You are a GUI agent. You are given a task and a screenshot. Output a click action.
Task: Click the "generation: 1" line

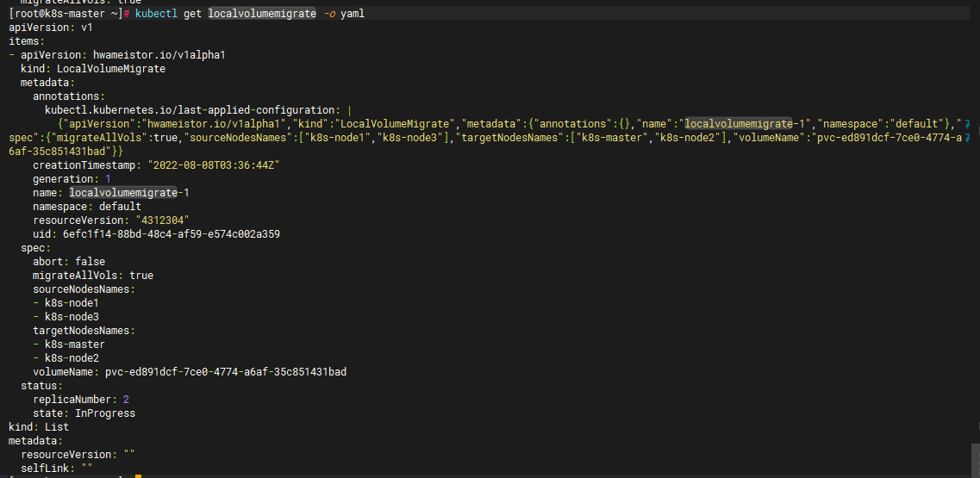point(72,178)
